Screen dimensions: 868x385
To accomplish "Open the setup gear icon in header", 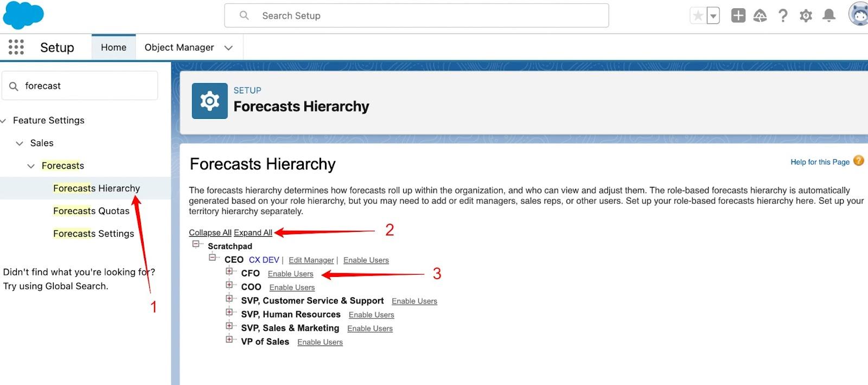I will 806,16.
